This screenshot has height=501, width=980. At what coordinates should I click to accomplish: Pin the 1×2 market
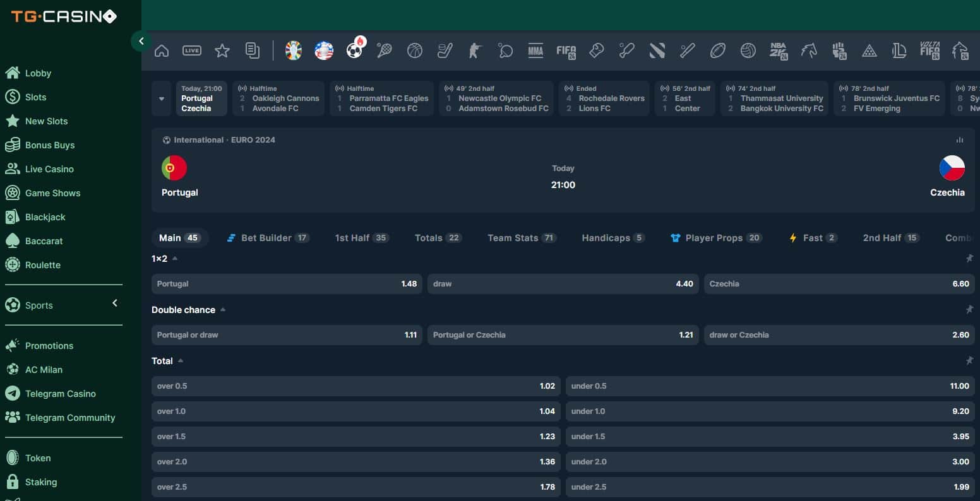click(969, 259)
